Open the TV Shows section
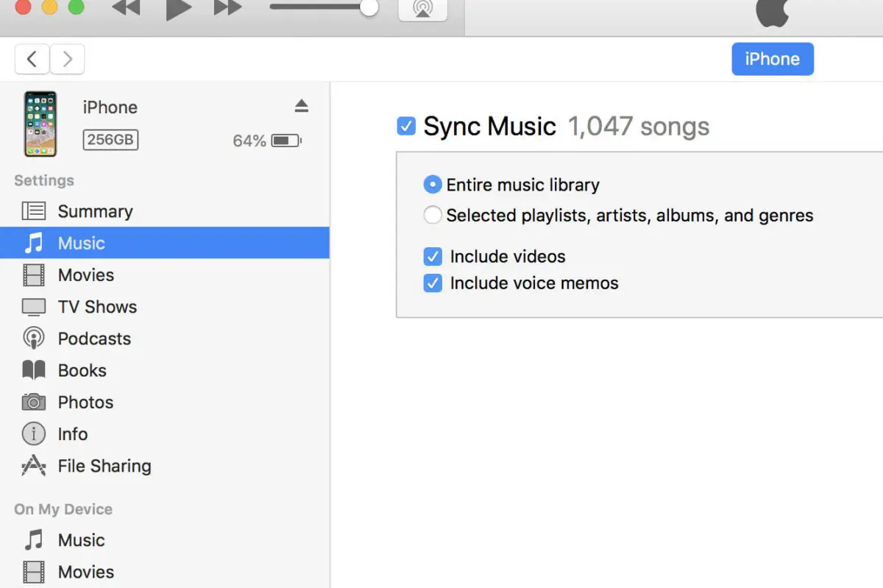Image resolution: width=883 pixels, height=588 pixels. point(165,306)
